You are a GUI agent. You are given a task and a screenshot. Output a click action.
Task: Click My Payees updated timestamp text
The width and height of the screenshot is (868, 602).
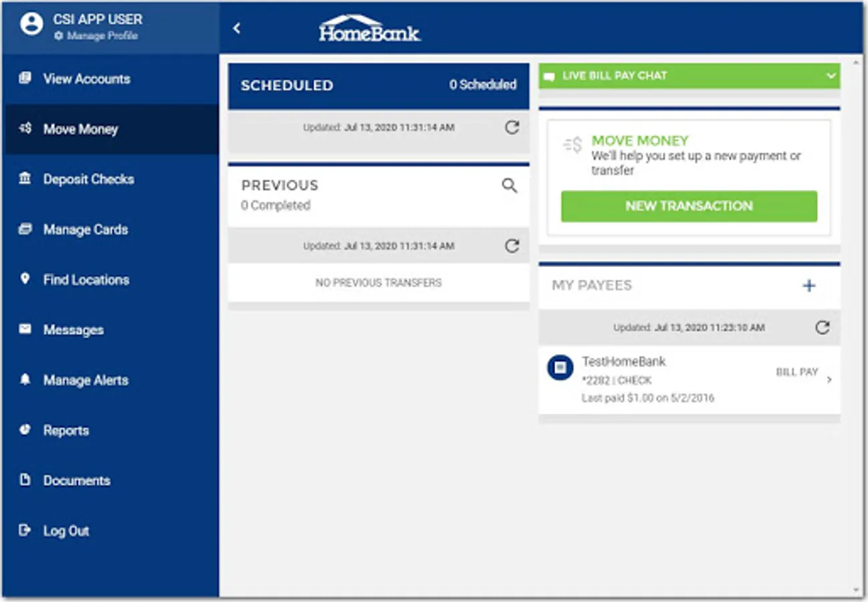coord(689,328)
